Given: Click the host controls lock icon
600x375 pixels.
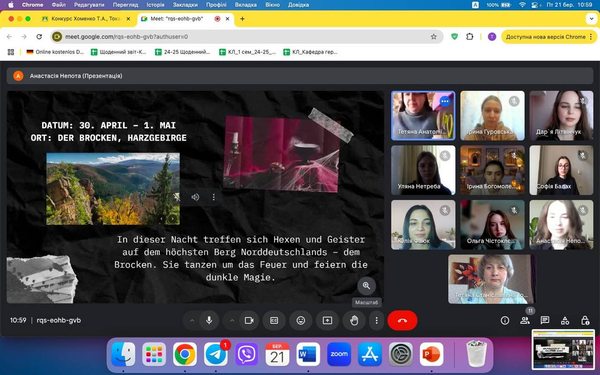Looking at the screenshot, I should click(585, 320).
